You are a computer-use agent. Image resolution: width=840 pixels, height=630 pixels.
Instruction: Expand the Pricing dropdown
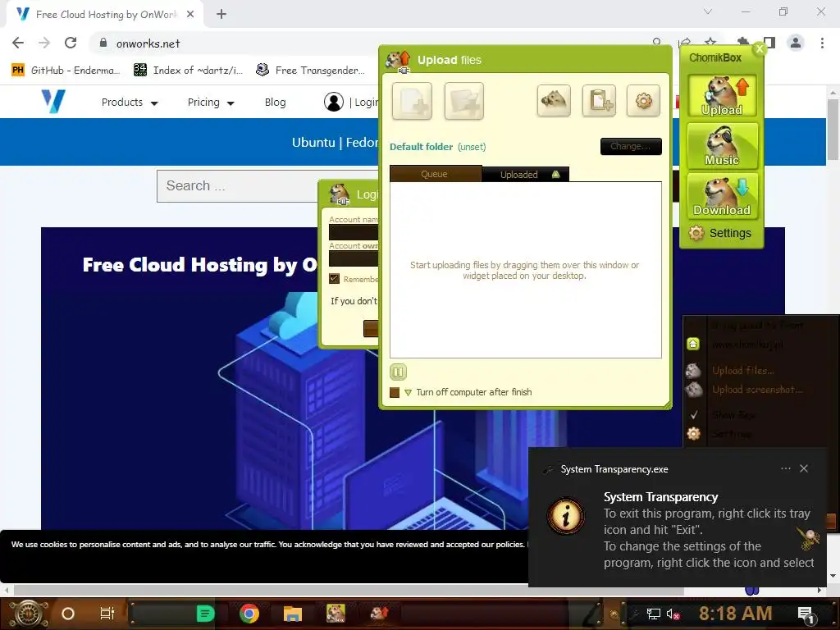tap(211, 103)
